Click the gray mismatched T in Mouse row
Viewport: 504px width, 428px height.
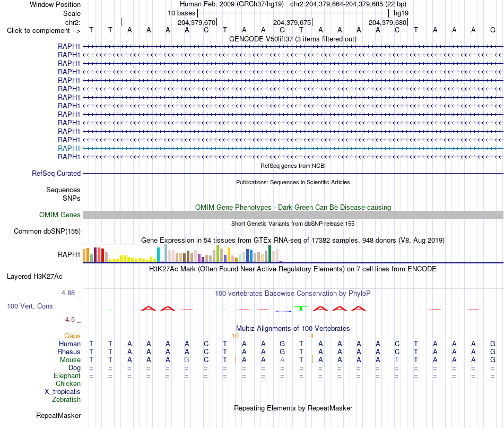pos(397,360)
